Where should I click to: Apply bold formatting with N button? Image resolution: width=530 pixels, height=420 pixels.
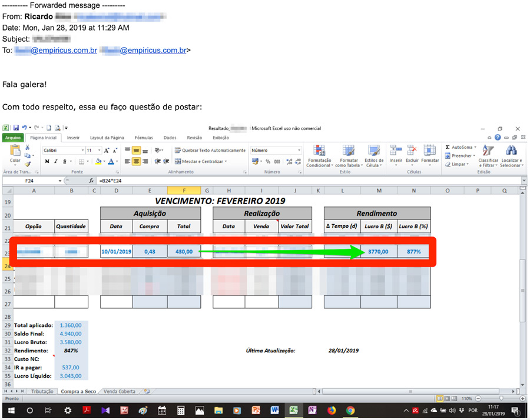coord(47,161)
